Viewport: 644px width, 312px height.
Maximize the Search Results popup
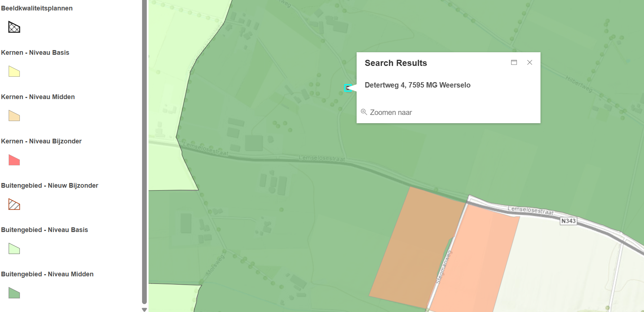pyautogui.click(x=514, y=62)
